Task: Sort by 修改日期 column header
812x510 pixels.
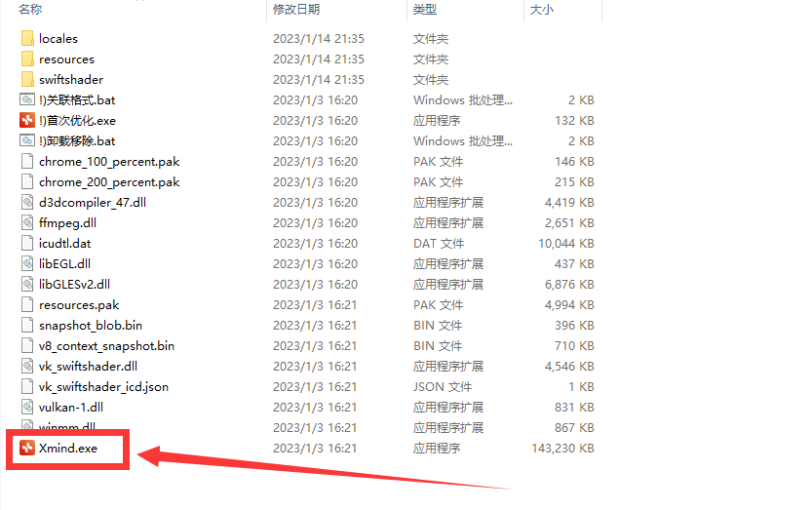Action: (x=296, y=9)
